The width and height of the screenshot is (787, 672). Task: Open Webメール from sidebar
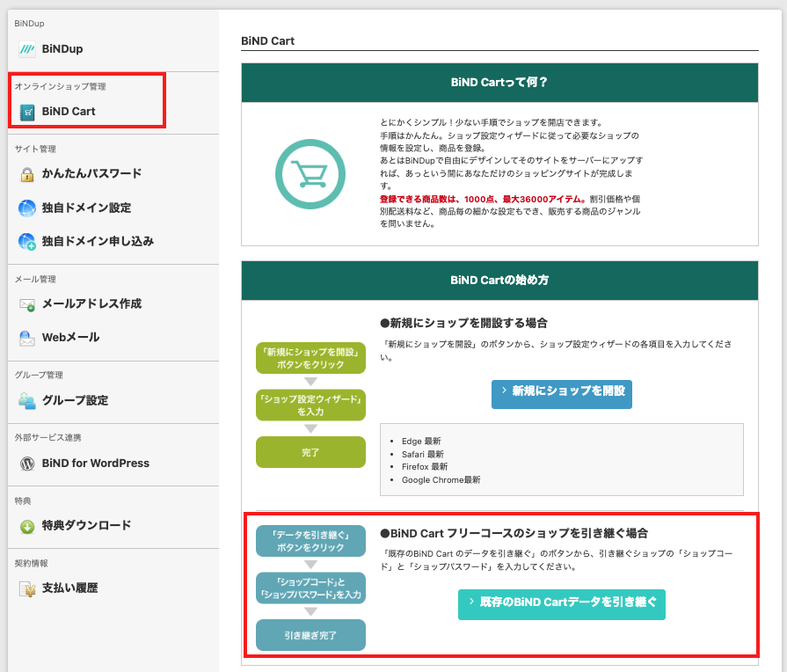click(70, 337)
